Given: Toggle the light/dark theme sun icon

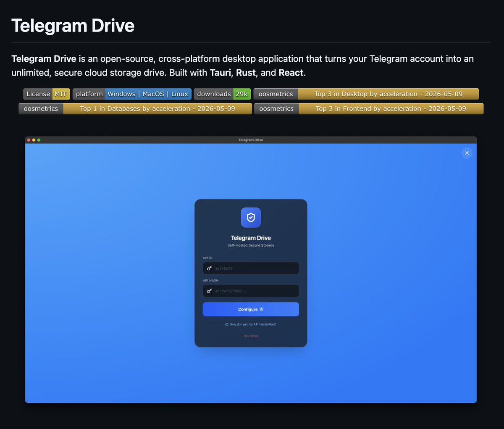Looking at the screenshot, I should (x=467, y=153).
